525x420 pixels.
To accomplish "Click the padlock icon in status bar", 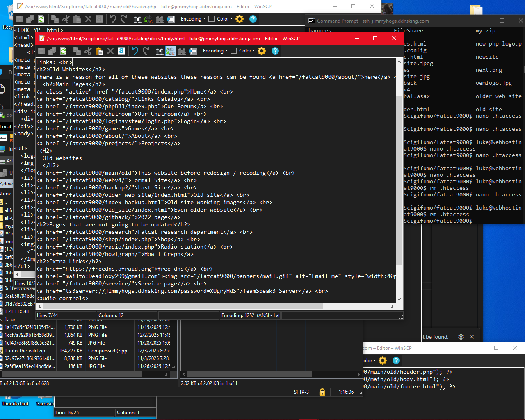I will pos(322,392).
